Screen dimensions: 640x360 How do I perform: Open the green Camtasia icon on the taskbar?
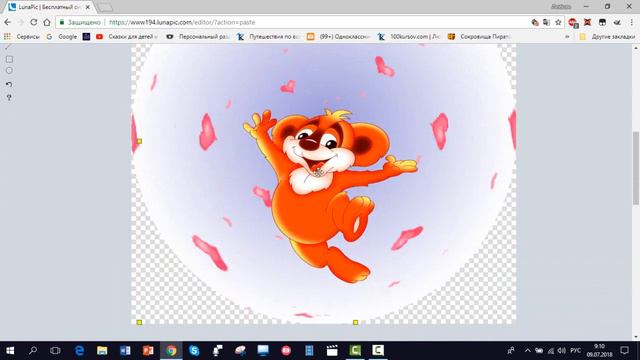coord(355,351)
